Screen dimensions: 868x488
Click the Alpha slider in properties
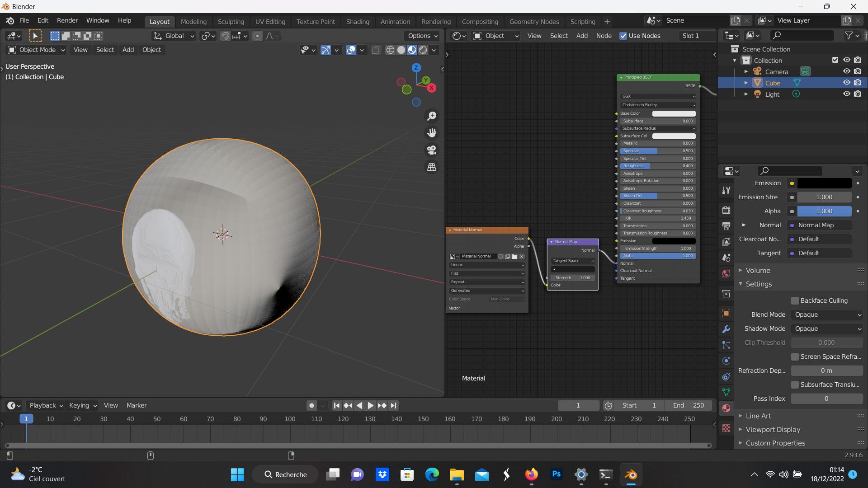tap(824, 211)
